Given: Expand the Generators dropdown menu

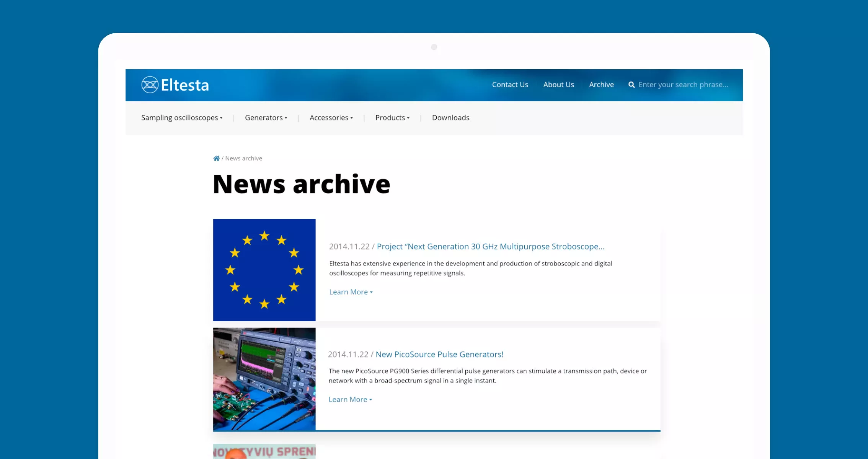Looking at the screenshot, I should click(x=266, y=118).
